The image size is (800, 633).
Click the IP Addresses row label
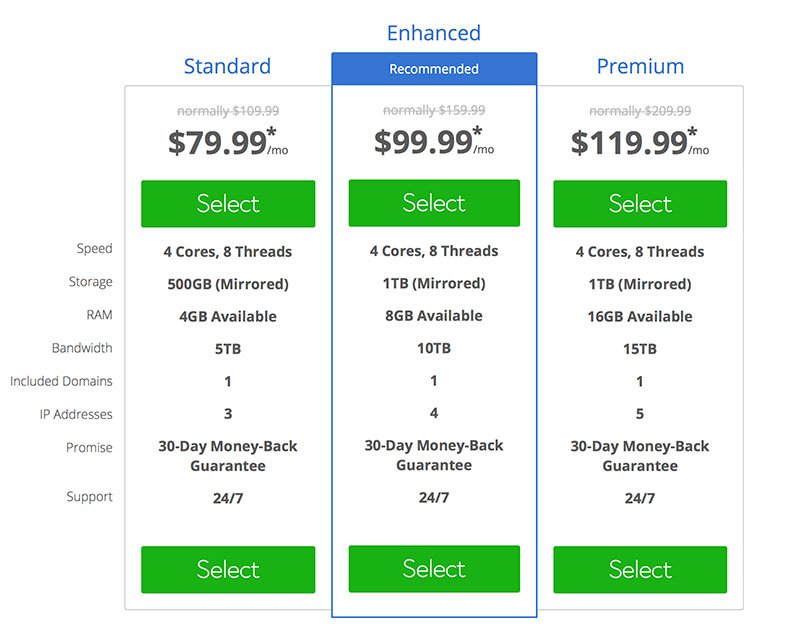tap(76, 414)
